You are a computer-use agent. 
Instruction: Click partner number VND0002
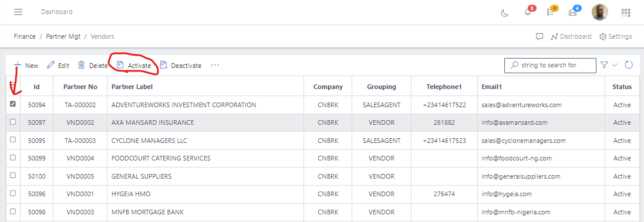80,122
